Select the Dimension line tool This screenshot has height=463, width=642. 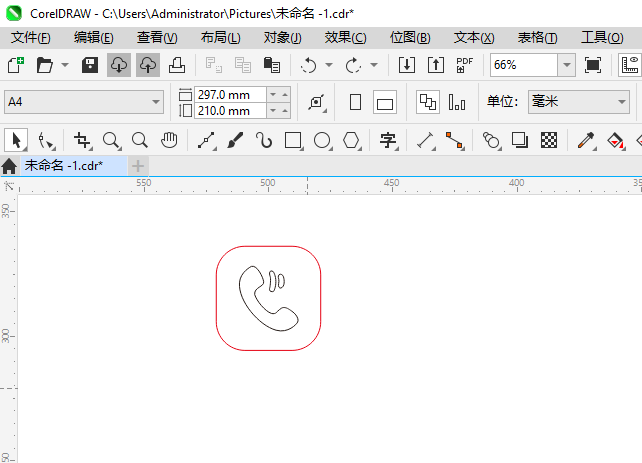coord(426,140)
